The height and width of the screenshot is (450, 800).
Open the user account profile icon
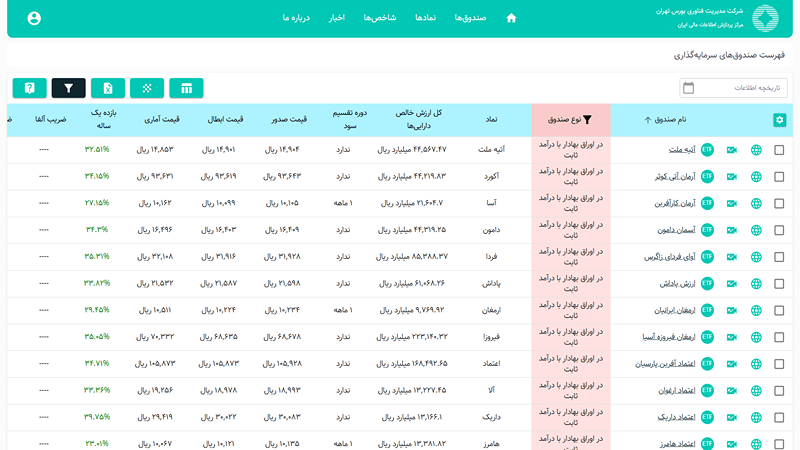point(34,18)
